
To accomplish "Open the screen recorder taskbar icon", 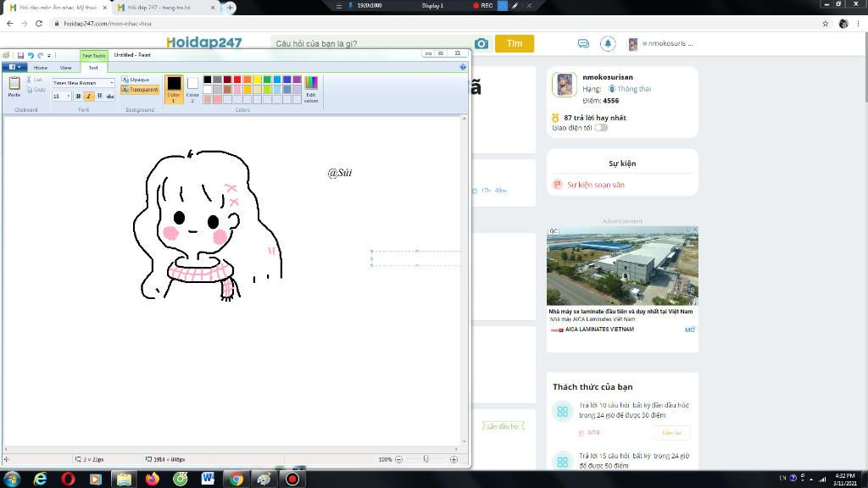I will [292, 479].
